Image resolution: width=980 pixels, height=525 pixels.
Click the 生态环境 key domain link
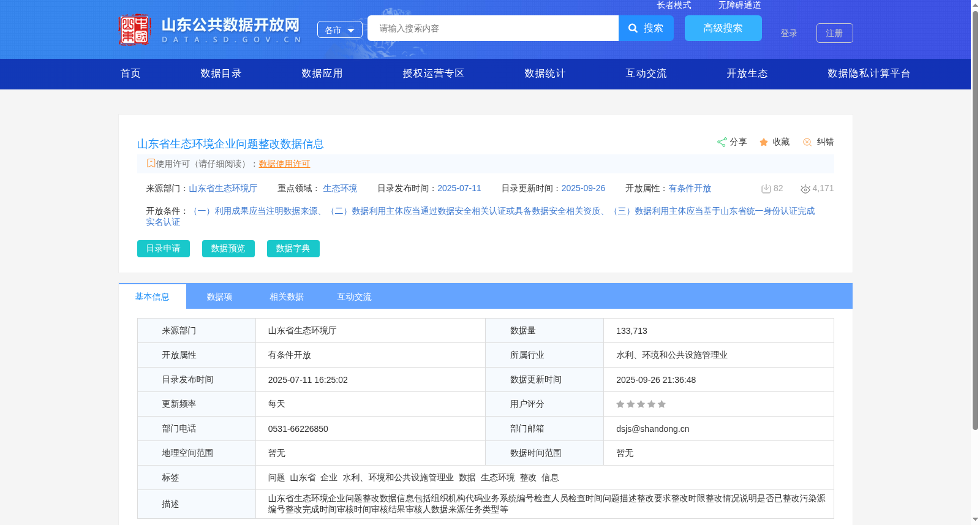[x=340, y=189]
